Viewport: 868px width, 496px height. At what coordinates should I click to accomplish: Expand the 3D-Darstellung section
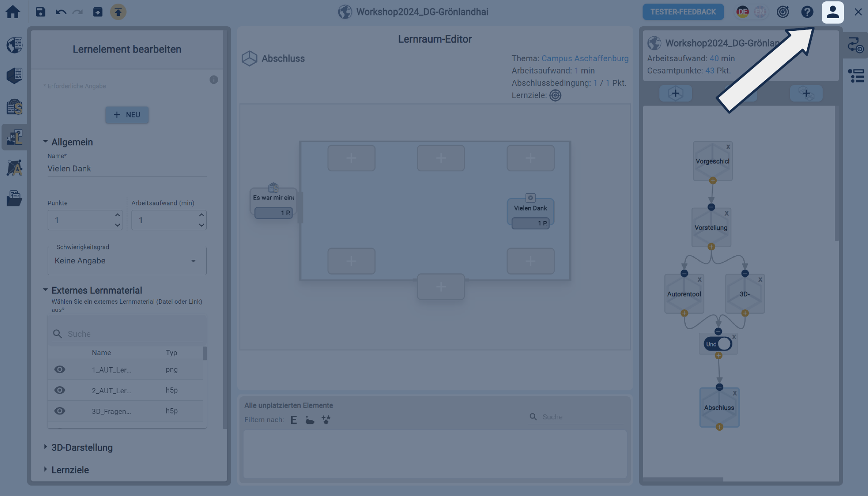click(x=82, y=447)
